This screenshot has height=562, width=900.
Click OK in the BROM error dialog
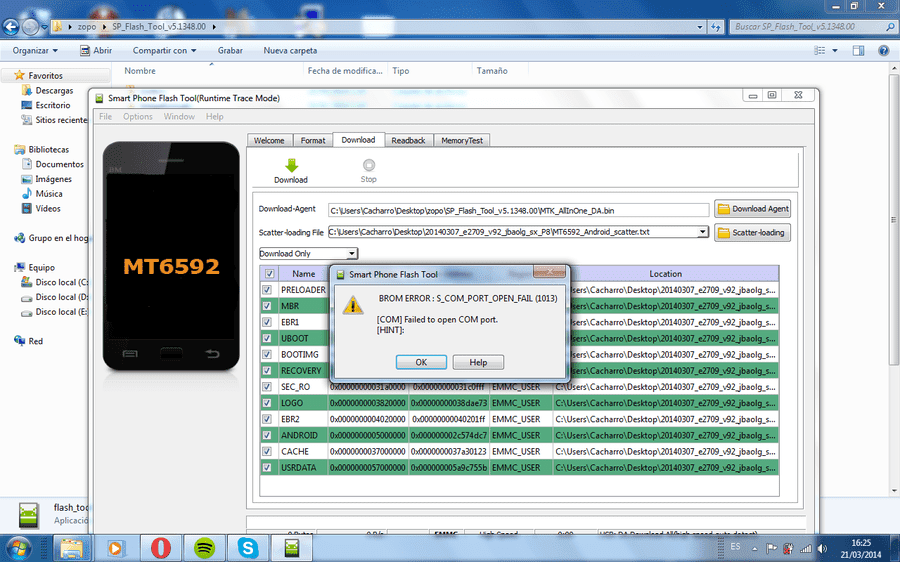pos(421,362)
